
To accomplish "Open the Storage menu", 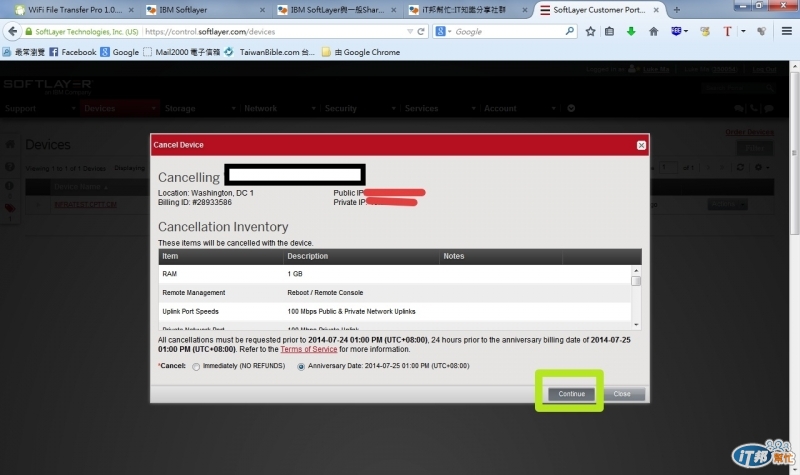I will coord(199,108).
